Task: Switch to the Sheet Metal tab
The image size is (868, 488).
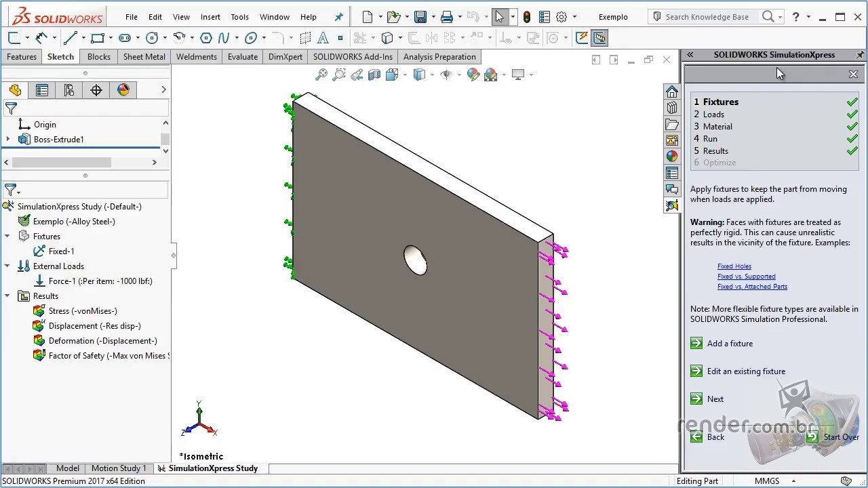Action: (144, 57)
